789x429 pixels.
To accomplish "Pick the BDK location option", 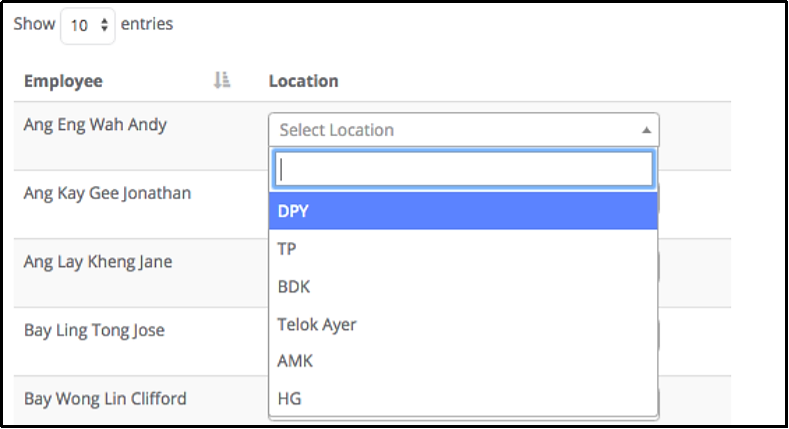I will click(463, 286).
